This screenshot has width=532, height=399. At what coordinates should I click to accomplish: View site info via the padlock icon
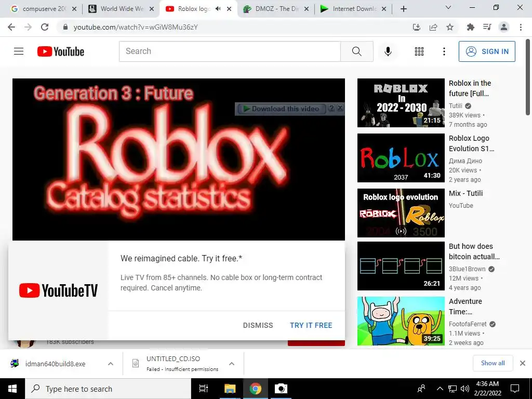pos(65,27)
